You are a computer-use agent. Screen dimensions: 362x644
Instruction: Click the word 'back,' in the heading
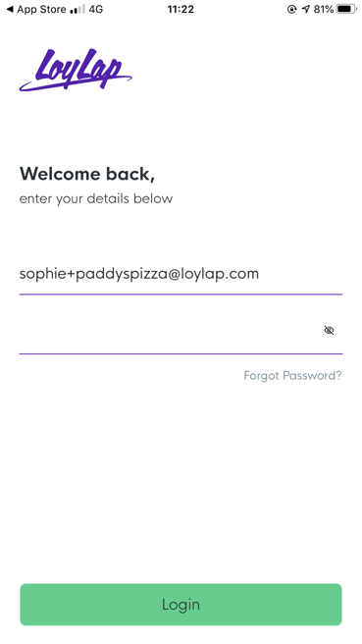click(x=130, y=174)
